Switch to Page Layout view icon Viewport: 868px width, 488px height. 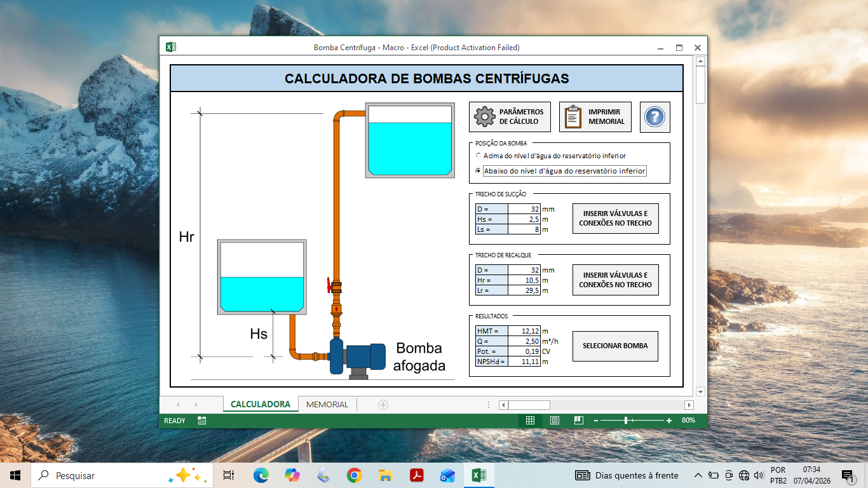[554, 421]
